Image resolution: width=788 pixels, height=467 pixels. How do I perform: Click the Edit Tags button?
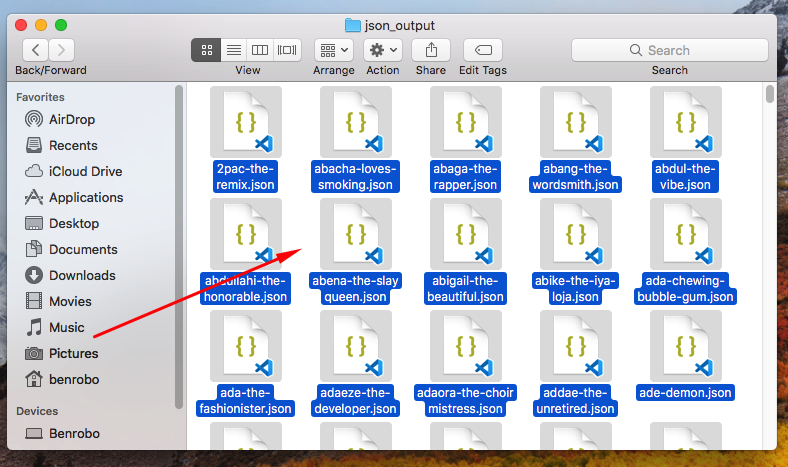(x=483, y=50)
